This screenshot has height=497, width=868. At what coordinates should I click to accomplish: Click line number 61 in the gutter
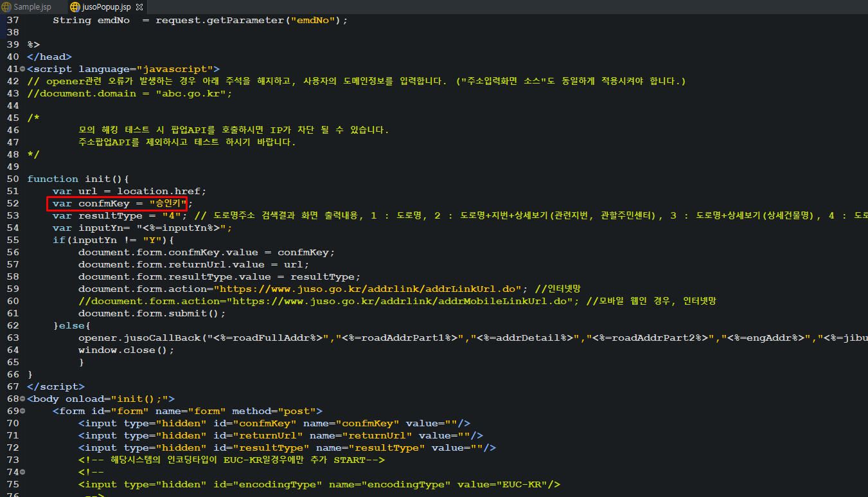click(13, 313)
